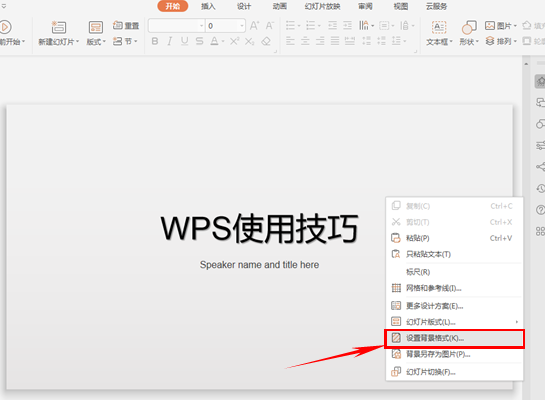Switch to the View (视图) tab
545x400 pixels.
pos(401,6)
